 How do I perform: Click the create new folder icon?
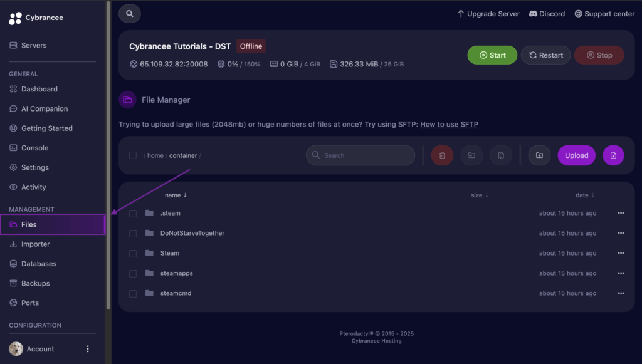(x=539, y=155)
